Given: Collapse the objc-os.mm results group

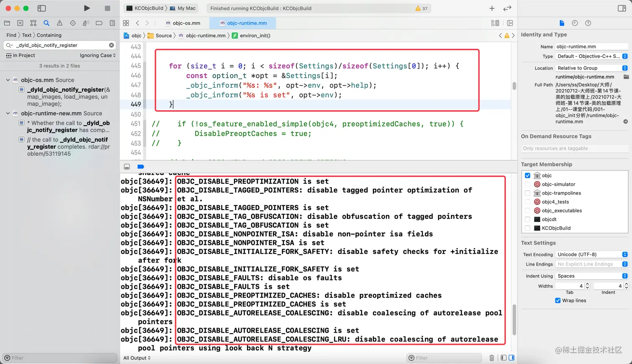Looking at the screenshot, I should [8, 80].
